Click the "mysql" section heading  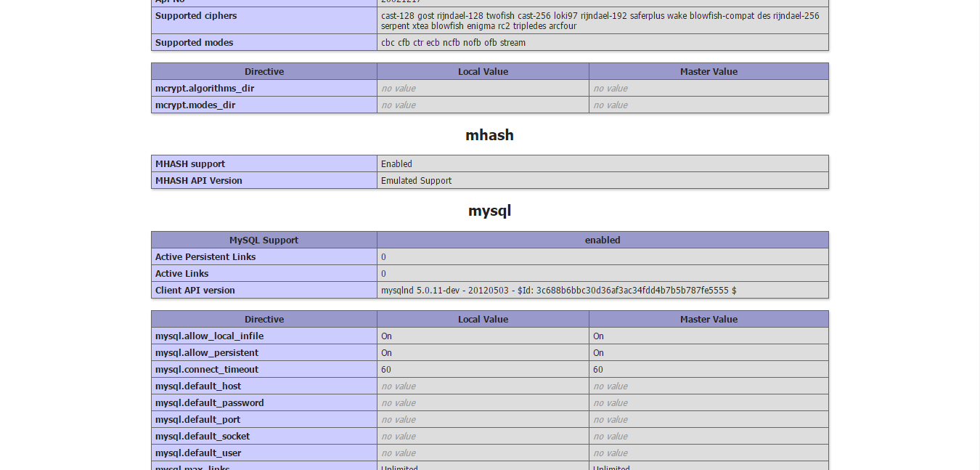coord(489,211)
